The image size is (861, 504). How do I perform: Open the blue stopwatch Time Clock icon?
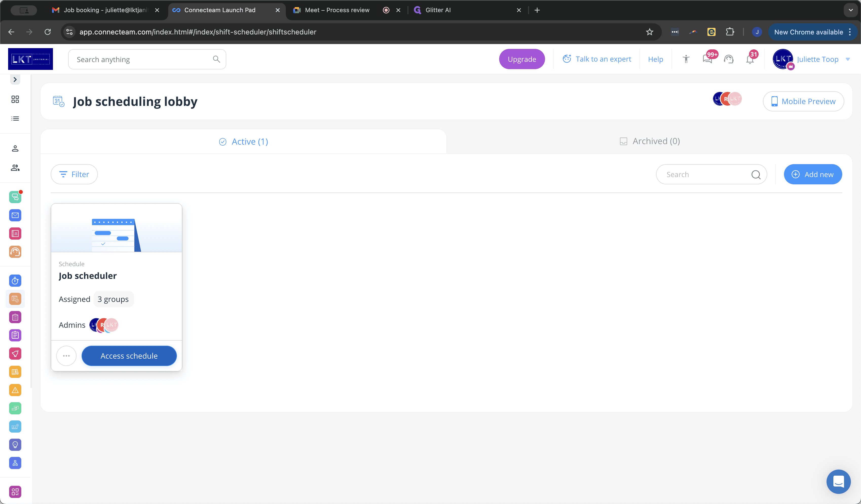15,281
